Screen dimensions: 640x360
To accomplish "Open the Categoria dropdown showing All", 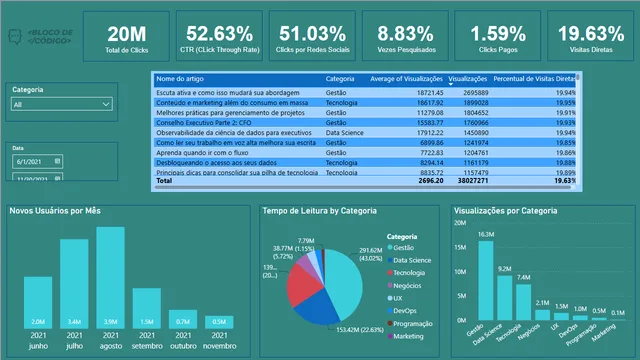I will 62,104.
